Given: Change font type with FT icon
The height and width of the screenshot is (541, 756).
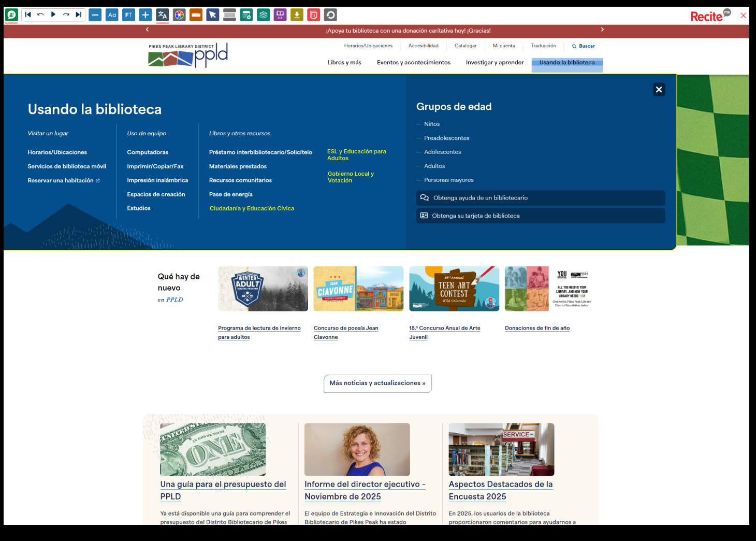Looking at the screenshot, I should pos(128,15).
